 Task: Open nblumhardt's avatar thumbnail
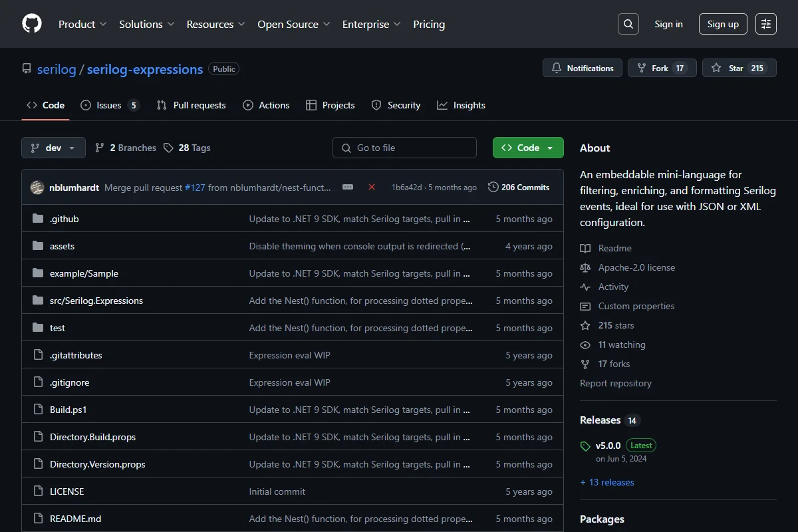[x=37, y=188]
